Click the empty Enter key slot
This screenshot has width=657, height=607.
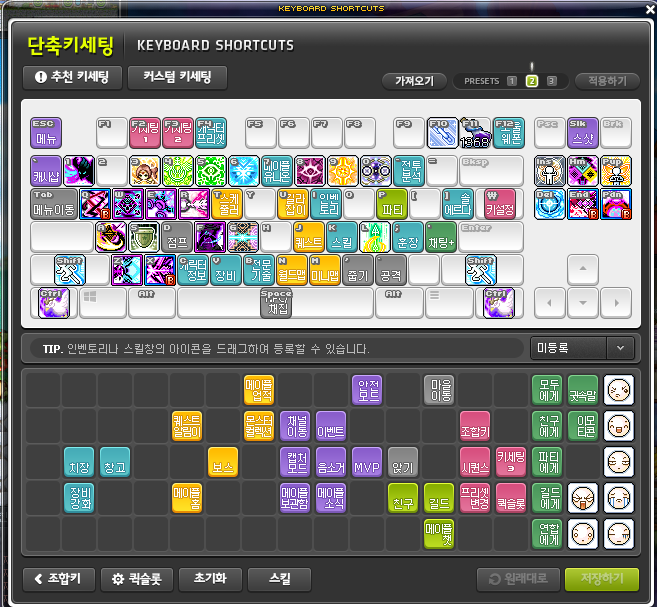click(x=491, y=237)
